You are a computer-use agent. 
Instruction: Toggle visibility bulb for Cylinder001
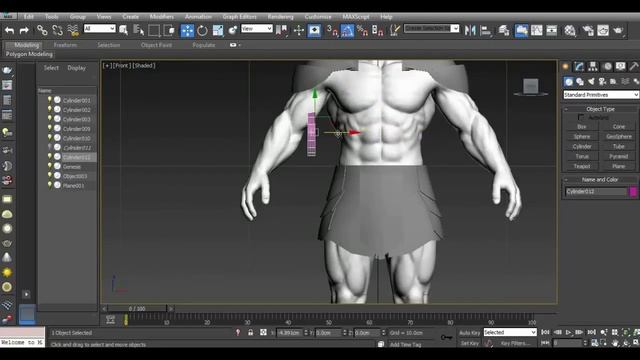pyautogui.click(x=50, y=100)
